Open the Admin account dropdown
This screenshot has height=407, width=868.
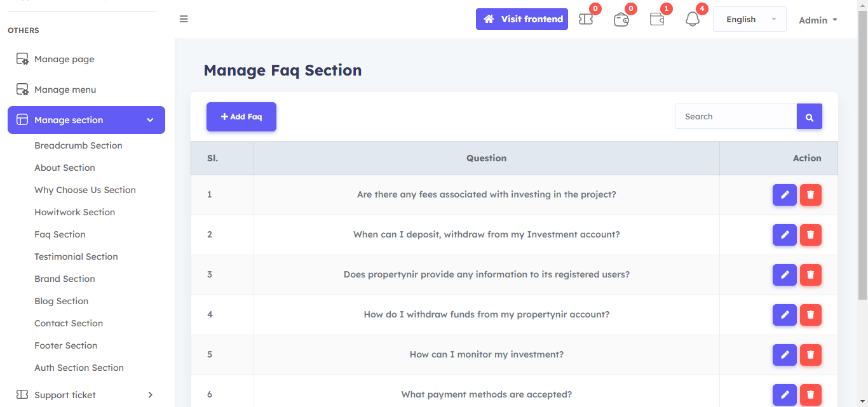click(x=818, y=20)
